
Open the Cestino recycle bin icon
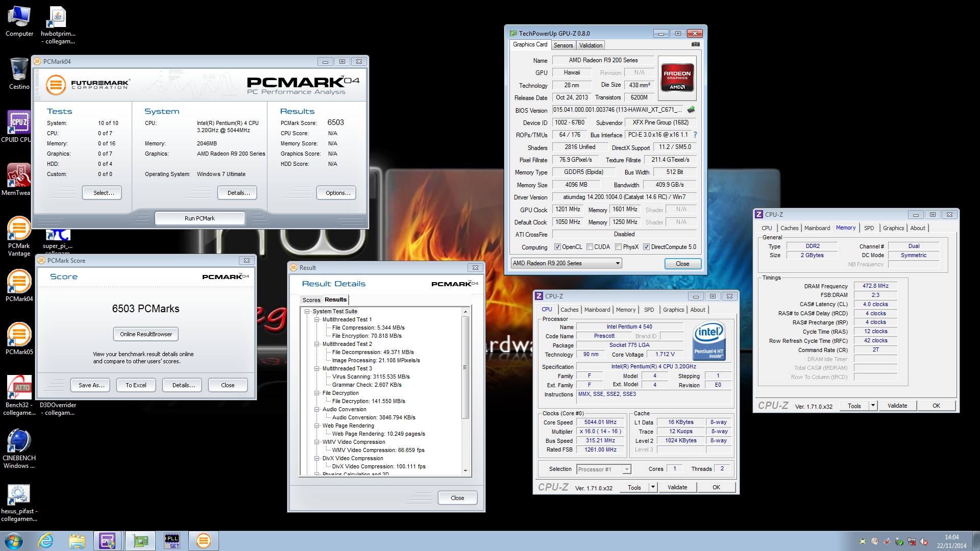[19, 73]
